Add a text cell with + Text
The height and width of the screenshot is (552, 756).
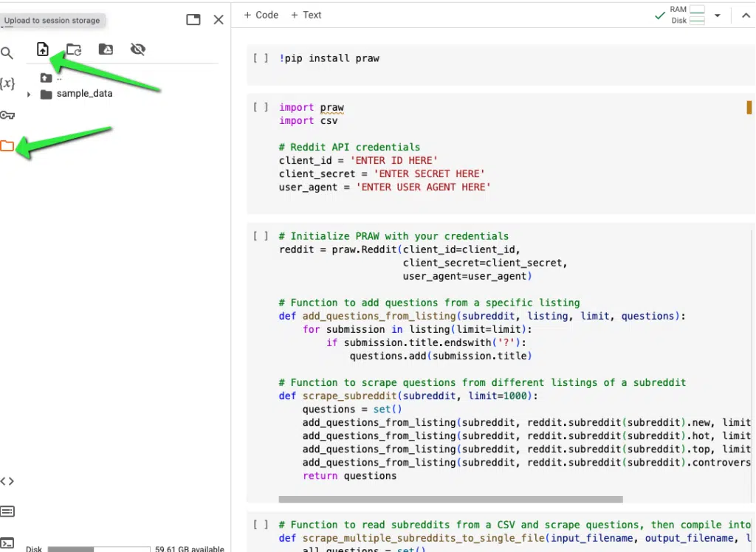[306, 15]
